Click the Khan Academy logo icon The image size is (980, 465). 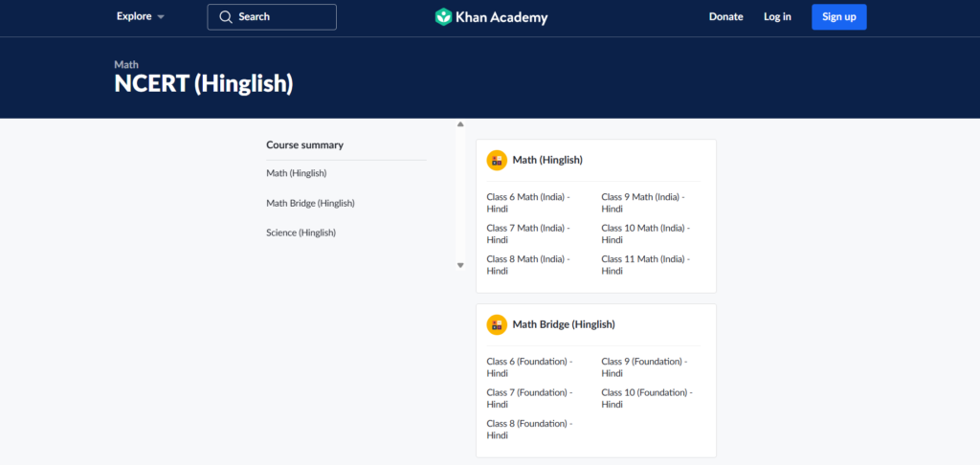pos(443,17)
